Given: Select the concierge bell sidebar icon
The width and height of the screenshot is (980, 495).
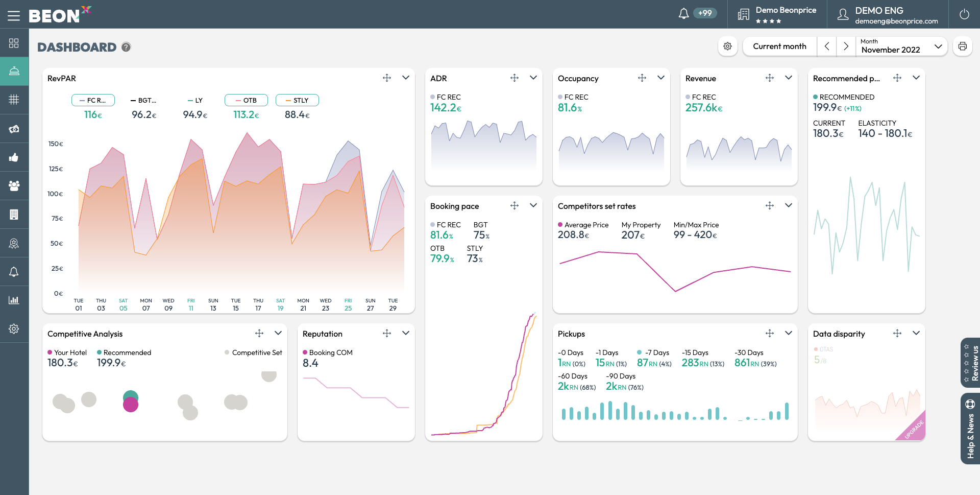Looking at the screenshot, I should tap(14, 71).
